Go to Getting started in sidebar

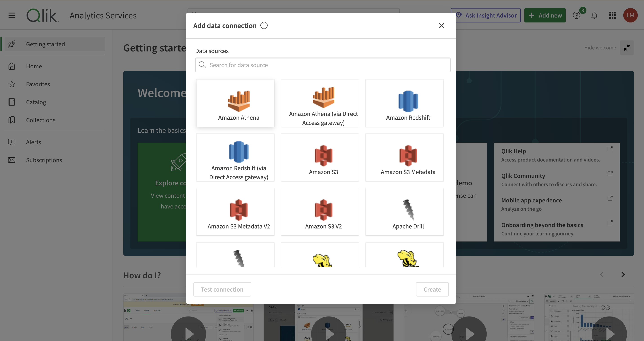[55, 44]
